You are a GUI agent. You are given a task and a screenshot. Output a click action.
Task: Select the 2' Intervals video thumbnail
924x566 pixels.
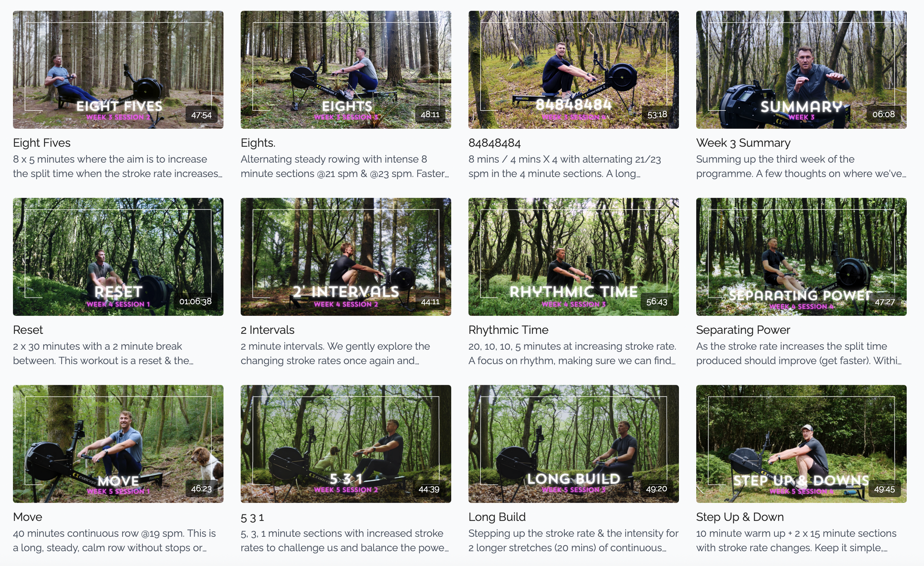345,257
